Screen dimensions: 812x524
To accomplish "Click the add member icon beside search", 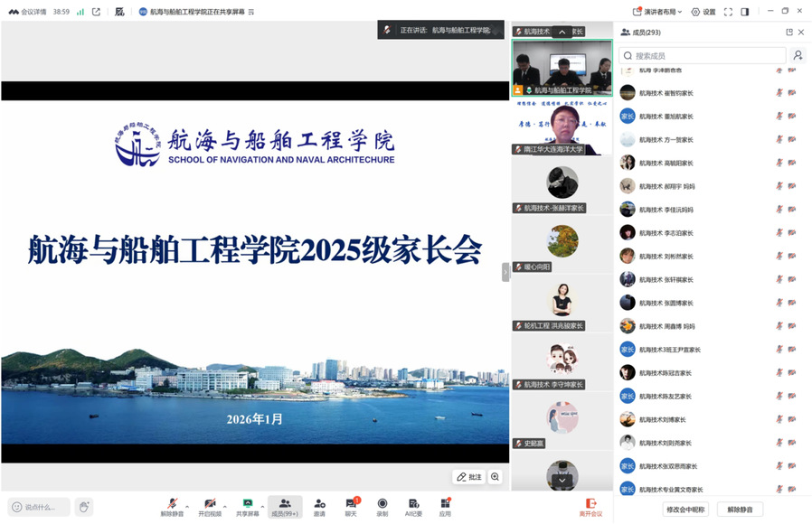I will point(798,56).
